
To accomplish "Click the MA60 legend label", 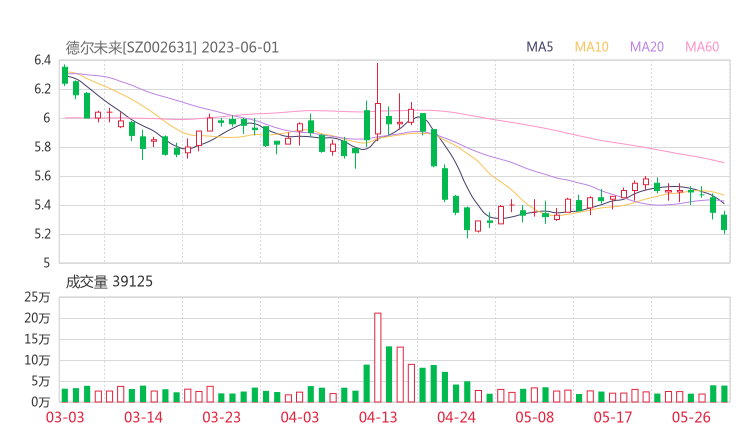I will point(702,47).
